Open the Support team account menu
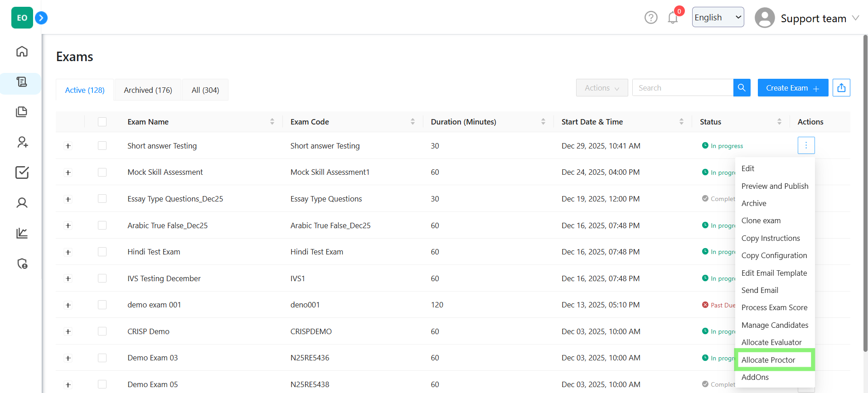 807,18
